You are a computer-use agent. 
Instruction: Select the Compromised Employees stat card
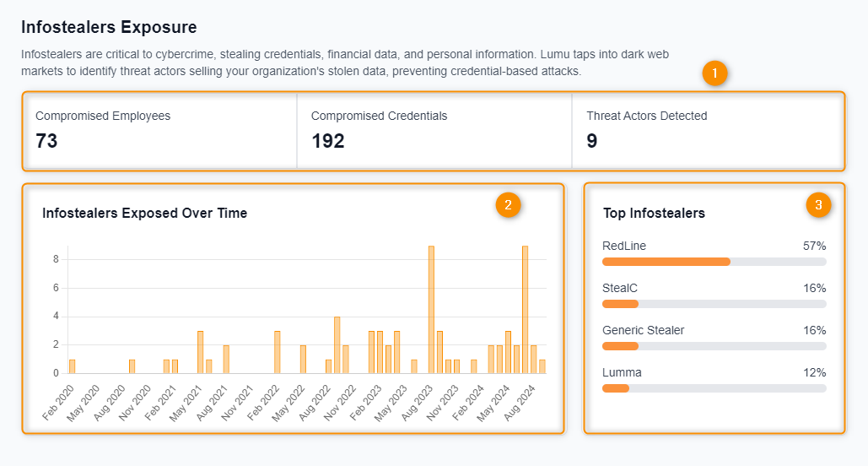point(159,130)
